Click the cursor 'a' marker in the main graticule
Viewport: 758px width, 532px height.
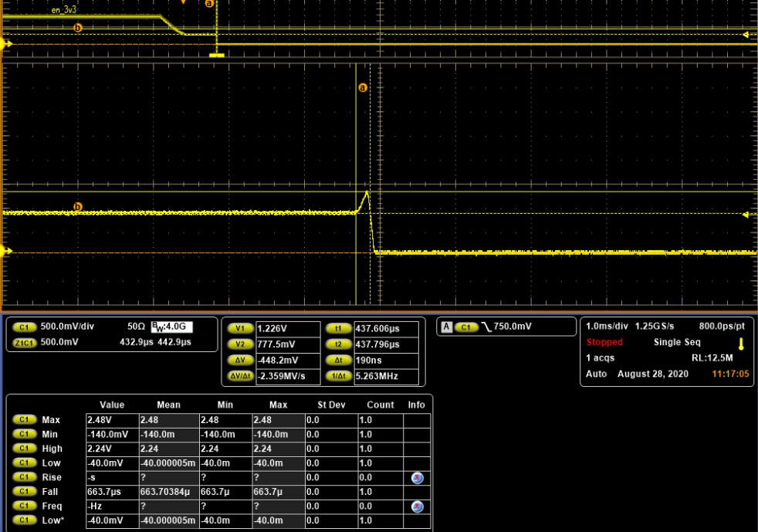point(362,87)
